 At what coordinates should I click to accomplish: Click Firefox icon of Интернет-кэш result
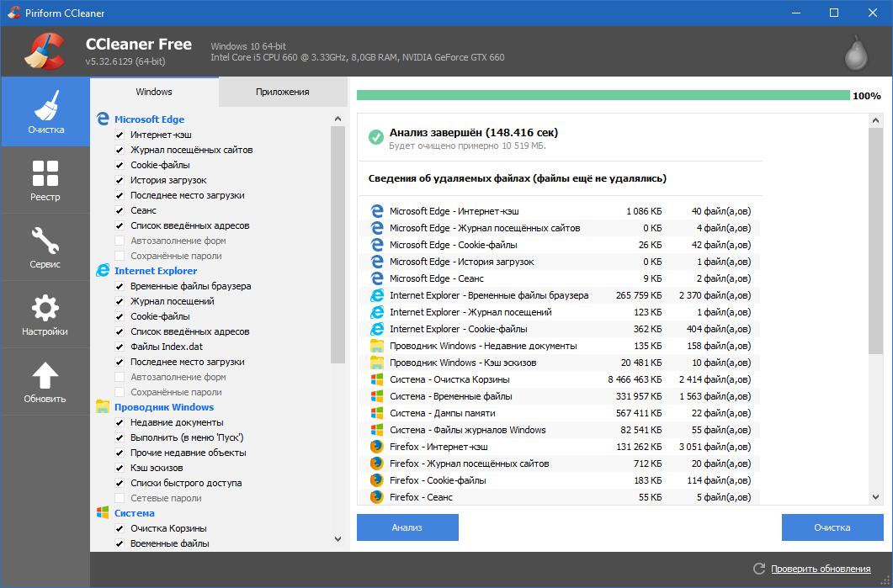[x=376, y=447]
